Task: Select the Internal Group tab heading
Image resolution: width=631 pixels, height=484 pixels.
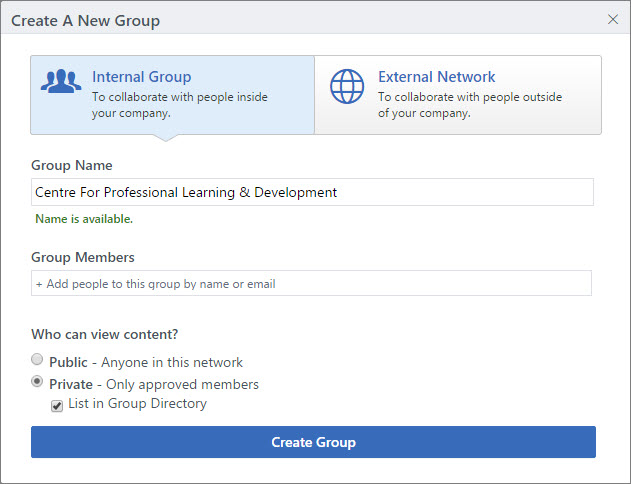Action: coord(141,77)
